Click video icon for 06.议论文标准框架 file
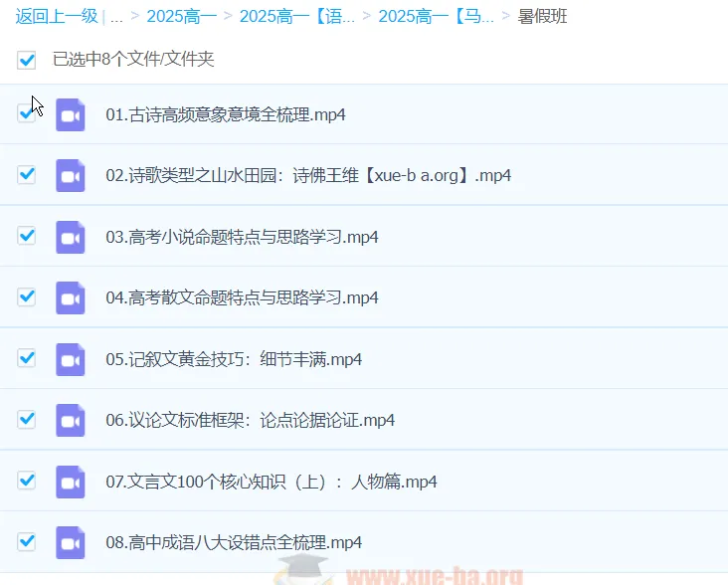Image resolution: width=728 pixels, height=585 pixels. (70, 420)
